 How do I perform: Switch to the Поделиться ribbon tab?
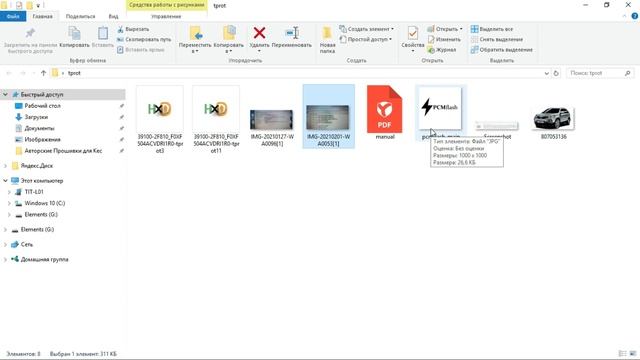coord(80,16)
